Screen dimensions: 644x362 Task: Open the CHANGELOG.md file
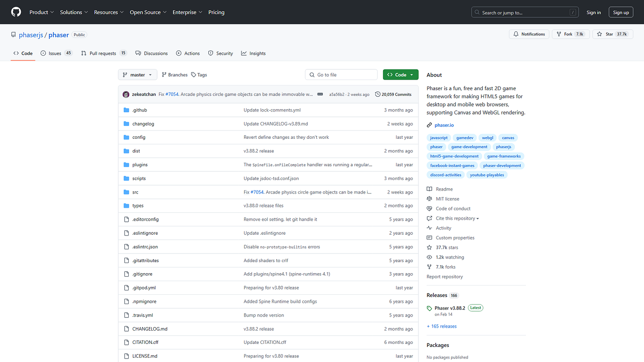[x=150, y=329]
